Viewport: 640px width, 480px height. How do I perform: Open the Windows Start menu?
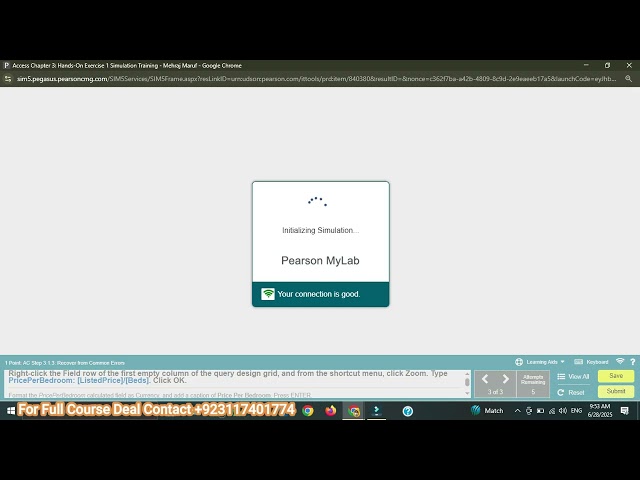11,411
